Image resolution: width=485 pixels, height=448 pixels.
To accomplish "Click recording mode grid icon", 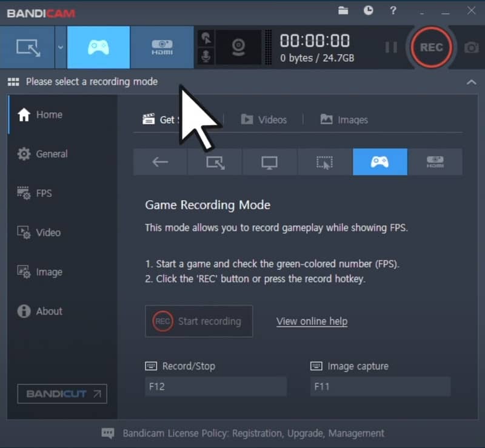I will [x=13, y=82].
